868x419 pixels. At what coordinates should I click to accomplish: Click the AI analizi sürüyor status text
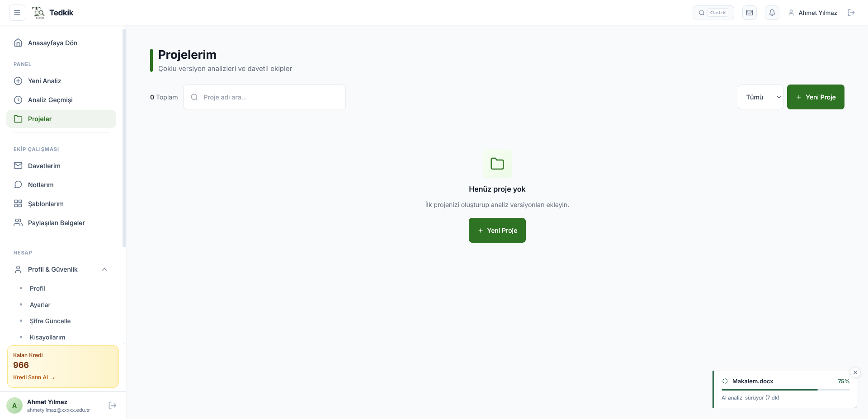point(750,398)
